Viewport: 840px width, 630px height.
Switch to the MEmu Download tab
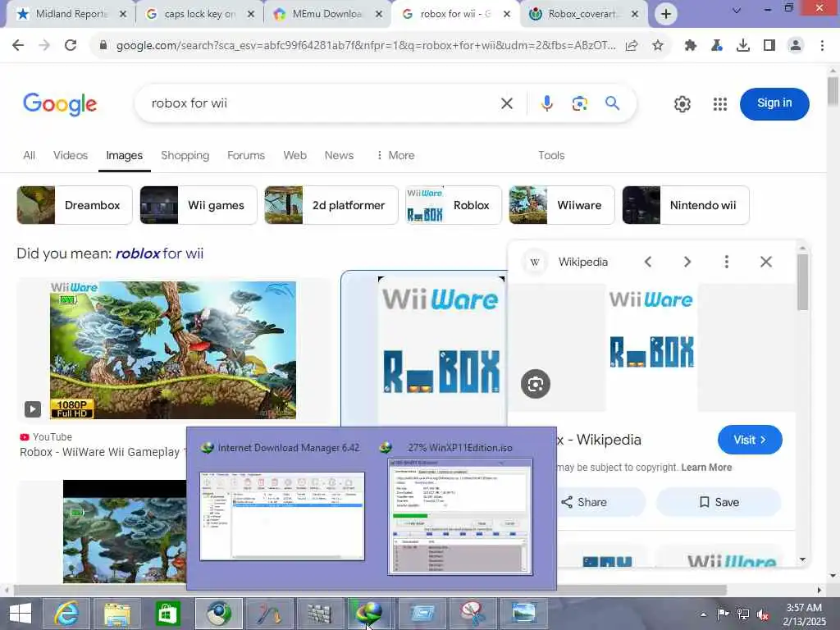click(x=327, y=14)
